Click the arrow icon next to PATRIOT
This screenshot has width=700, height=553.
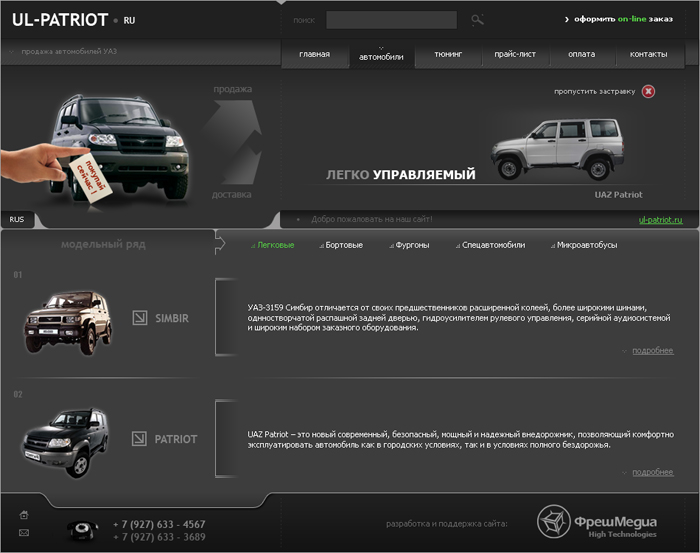pos(139,439)
